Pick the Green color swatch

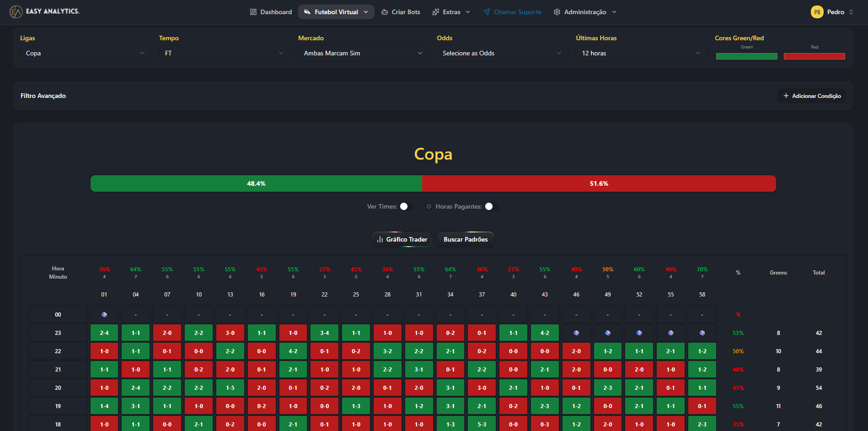pos(746,56)
